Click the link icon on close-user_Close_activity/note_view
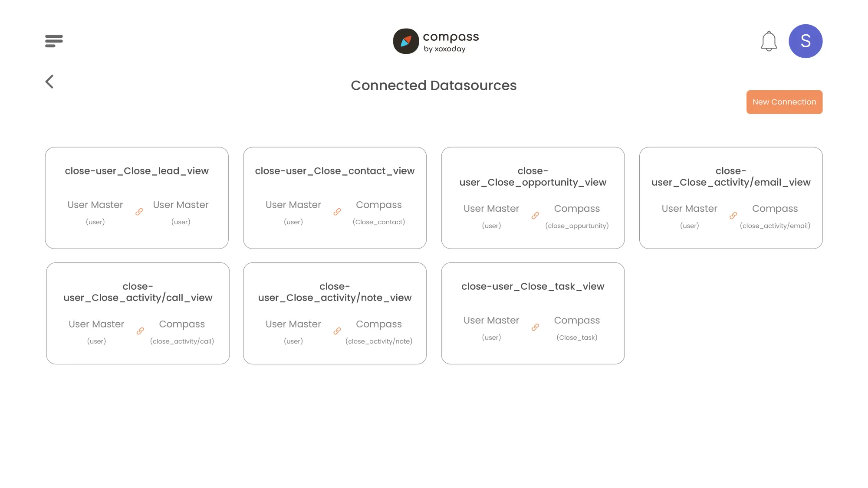 [x=337, y=330]
